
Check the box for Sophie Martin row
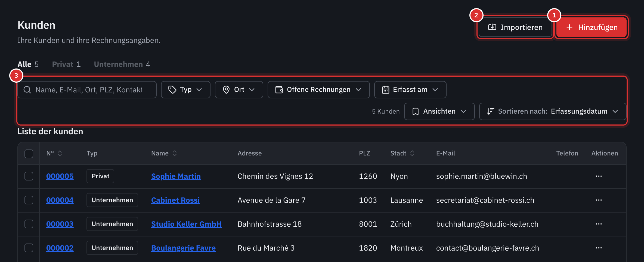(29, 176)
